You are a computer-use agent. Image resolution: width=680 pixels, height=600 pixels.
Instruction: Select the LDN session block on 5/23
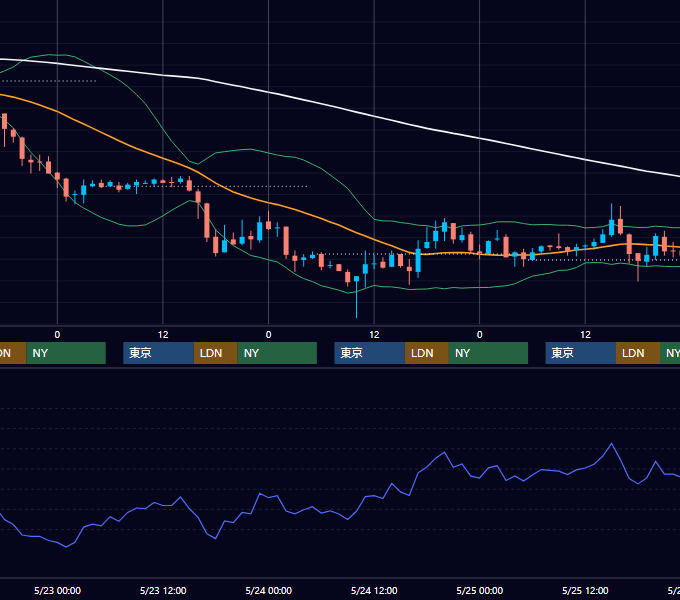click(216, 353)
